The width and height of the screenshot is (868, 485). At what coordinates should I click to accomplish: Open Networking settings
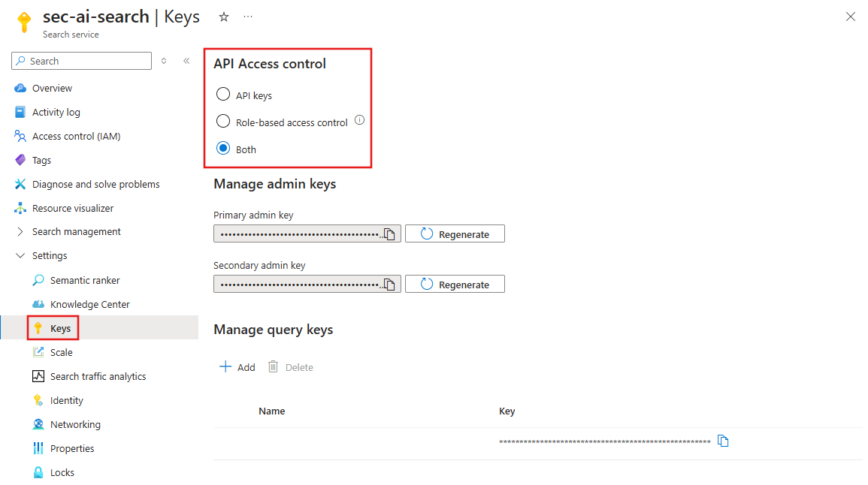click(75, 425)
